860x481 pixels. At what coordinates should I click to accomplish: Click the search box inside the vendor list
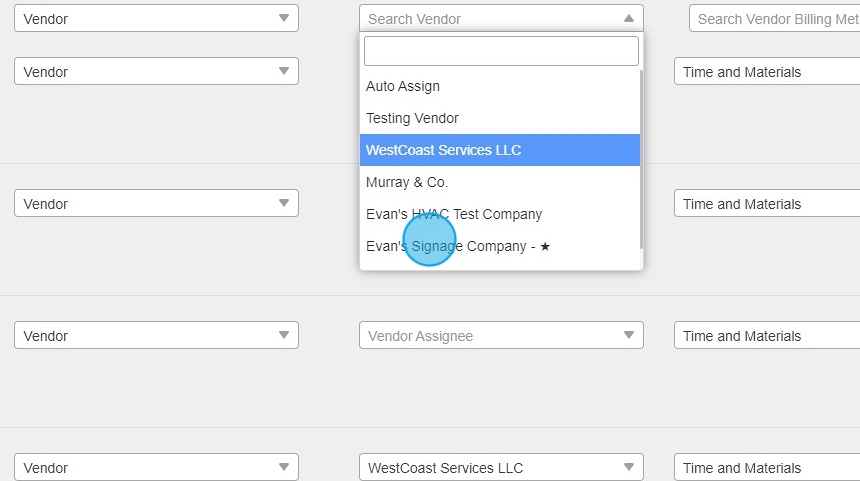click(501, 51)
